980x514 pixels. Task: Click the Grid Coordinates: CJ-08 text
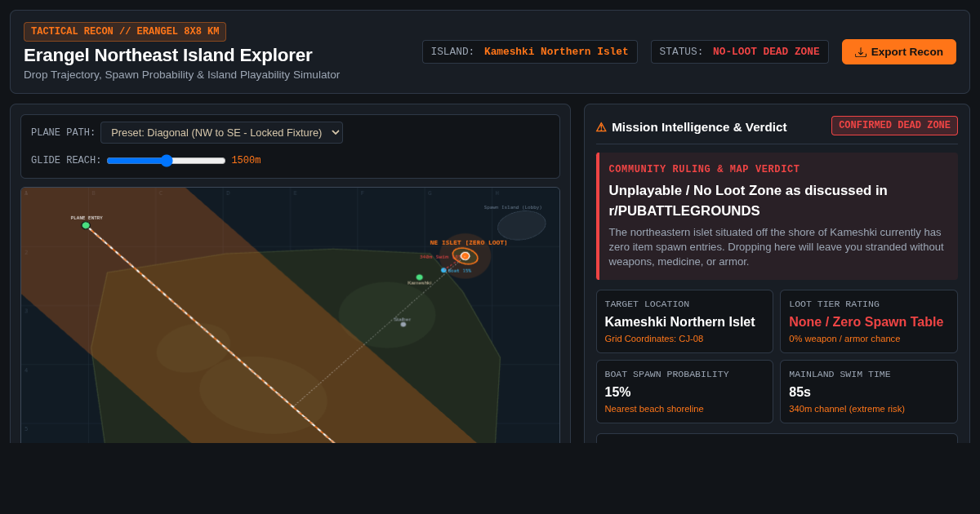[x=654, y=339]
